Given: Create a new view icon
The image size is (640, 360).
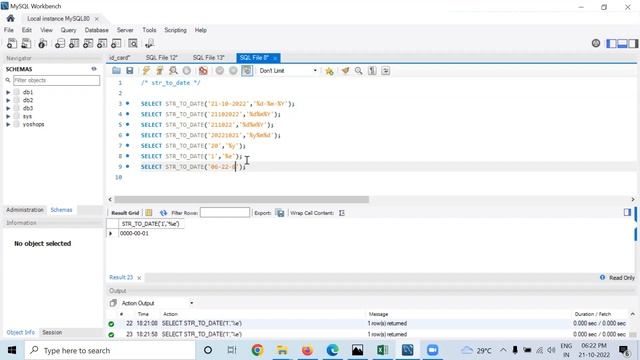Looking at the screenshot, I should point(88,43).
